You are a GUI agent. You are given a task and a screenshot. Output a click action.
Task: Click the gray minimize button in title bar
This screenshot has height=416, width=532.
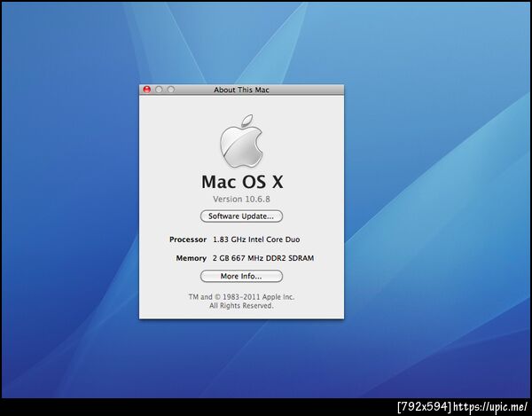point(159,90)
